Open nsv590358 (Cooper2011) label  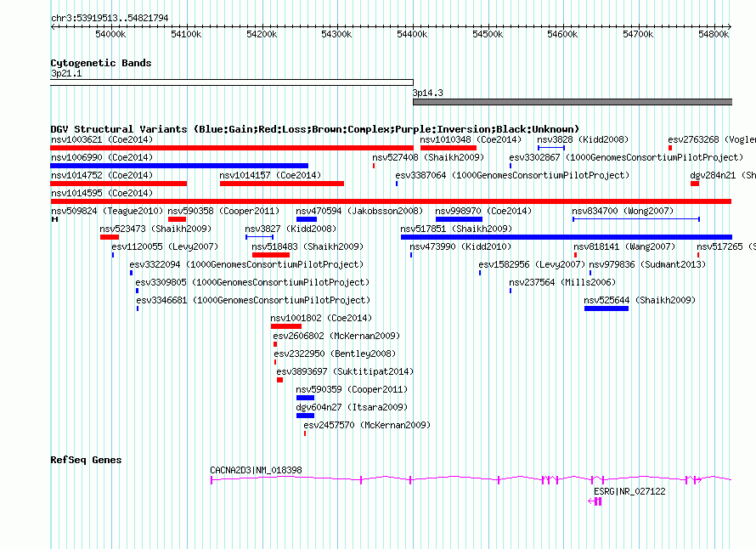click(223, 212)
